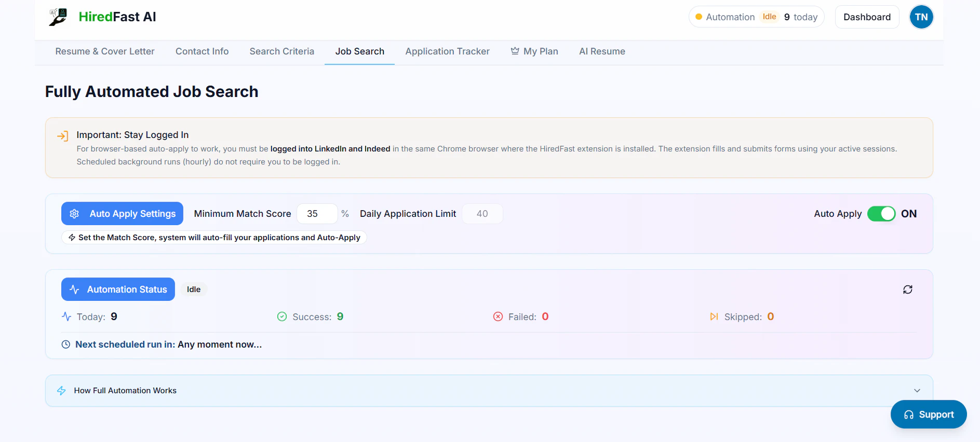Screen dimensions: 980x442
Task: Click the '9 today' counter in the header
Action: (x=801, y=17)
